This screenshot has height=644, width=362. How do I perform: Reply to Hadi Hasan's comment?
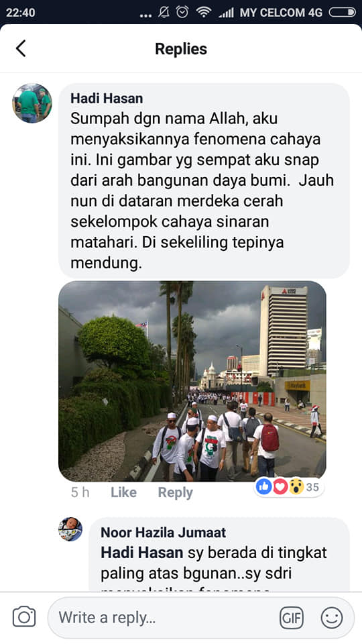(x=175, y=492)
